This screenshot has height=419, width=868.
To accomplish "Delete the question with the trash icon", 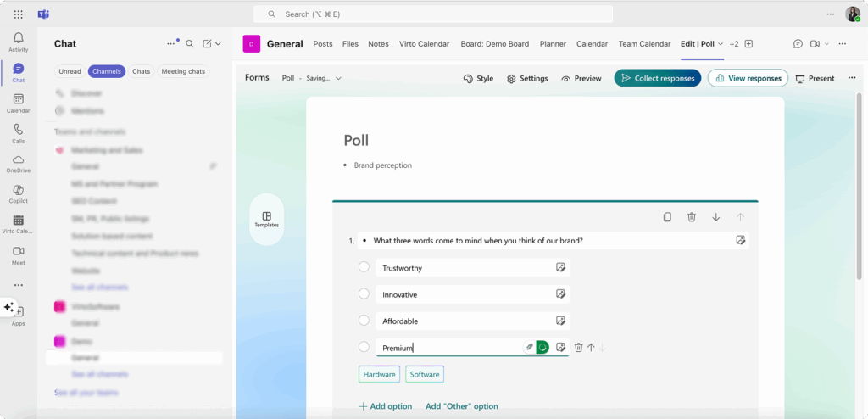I will pos(692,217).
